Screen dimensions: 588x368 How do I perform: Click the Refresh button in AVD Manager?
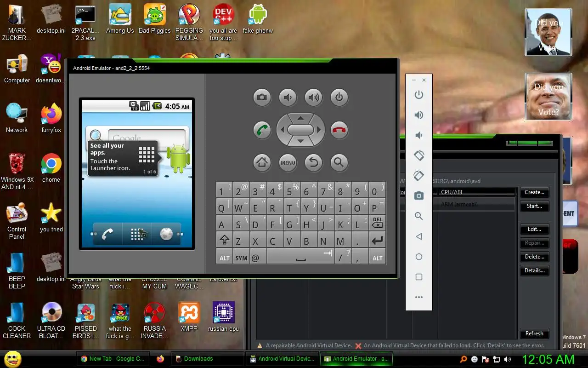pos(534,333)
